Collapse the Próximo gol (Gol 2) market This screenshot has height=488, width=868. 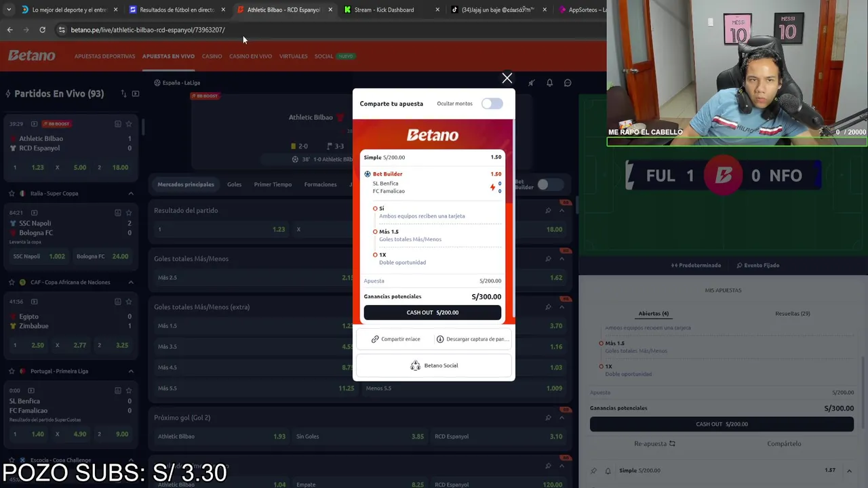coord(561,418)
